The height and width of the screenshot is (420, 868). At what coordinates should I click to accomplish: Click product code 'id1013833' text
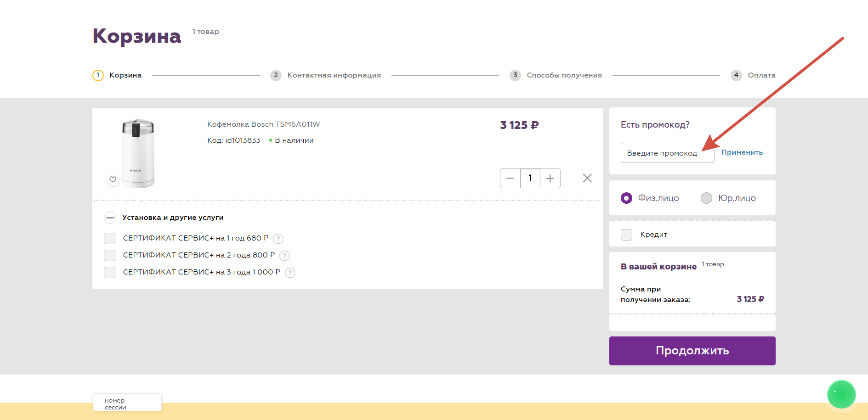pos(243,140)
